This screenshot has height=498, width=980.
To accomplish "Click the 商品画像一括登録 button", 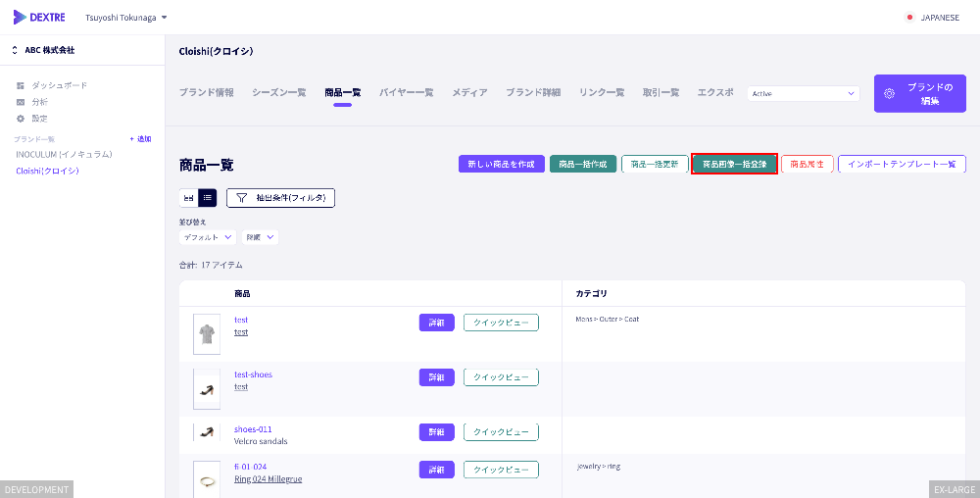I will click(x=734, y=165).
